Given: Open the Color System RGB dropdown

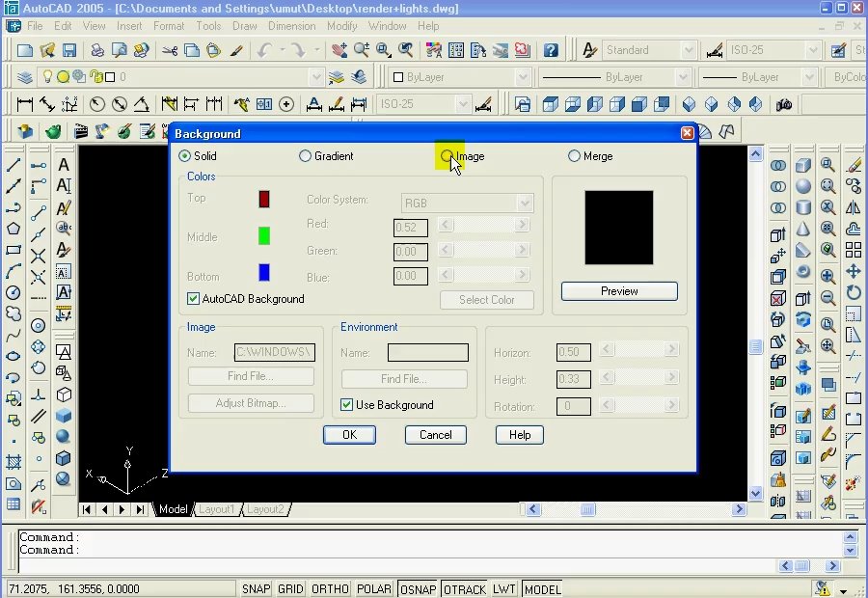Looking at the screenshot, I should 525,204.
